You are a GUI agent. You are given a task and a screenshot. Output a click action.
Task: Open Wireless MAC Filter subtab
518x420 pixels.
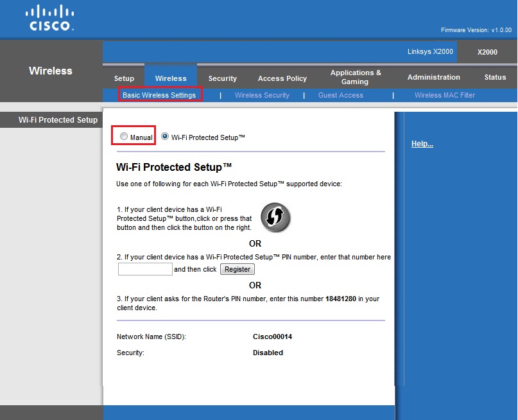445,95
